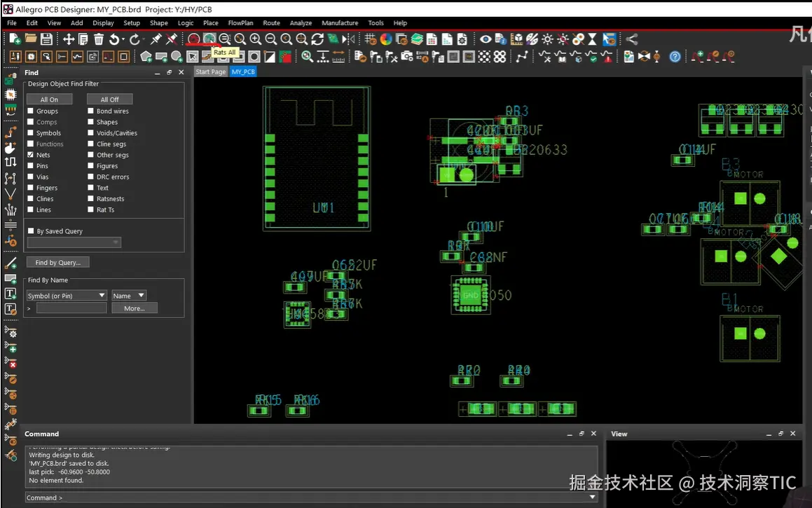Click the All Off button
The width and height of the screenshot is (812, 508).
[109, 99]
